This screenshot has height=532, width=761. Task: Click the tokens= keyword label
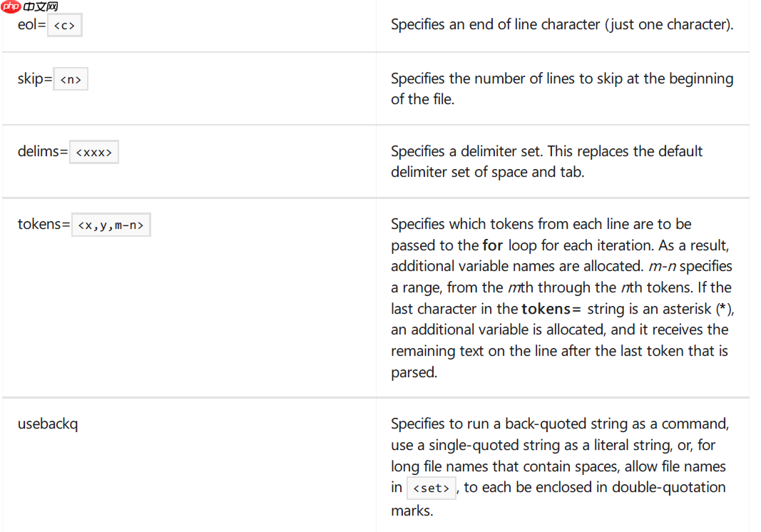coord(44,224)
